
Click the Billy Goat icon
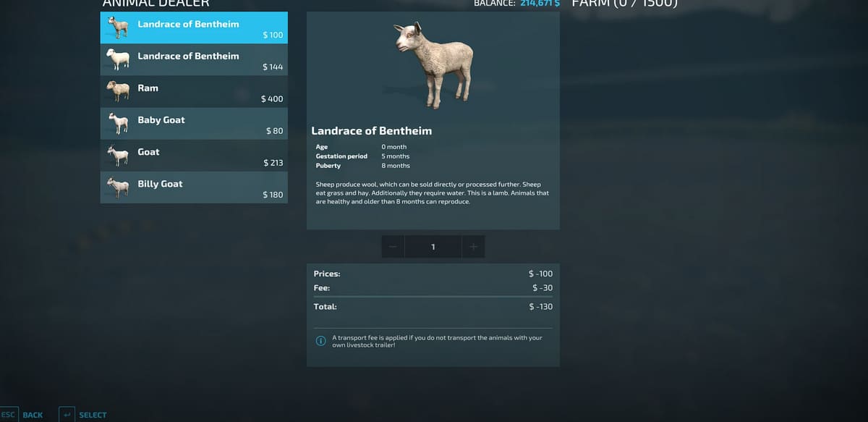pyautogui.click(x=118, y=187)
